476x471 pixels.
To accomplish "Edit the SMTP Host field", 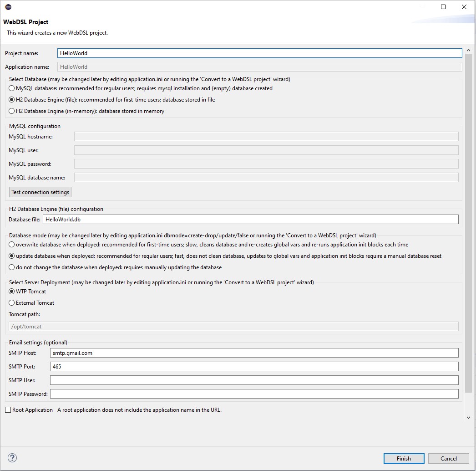I will point(254,353).
